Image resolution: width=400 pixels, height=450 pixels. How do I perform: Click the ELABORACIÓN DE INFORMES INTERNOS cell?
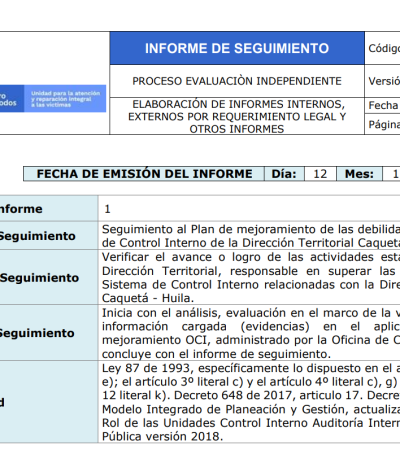(x=237, y=116)
